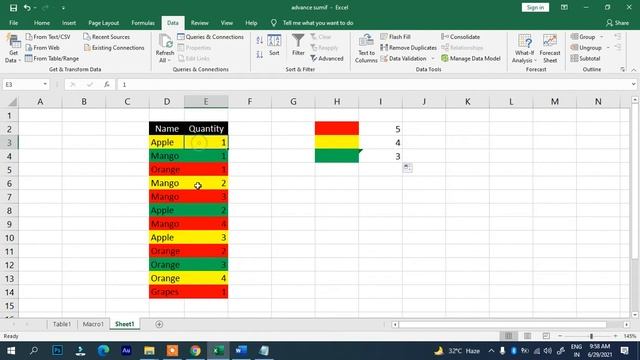Switch to the Home tab

coord(42,23)
